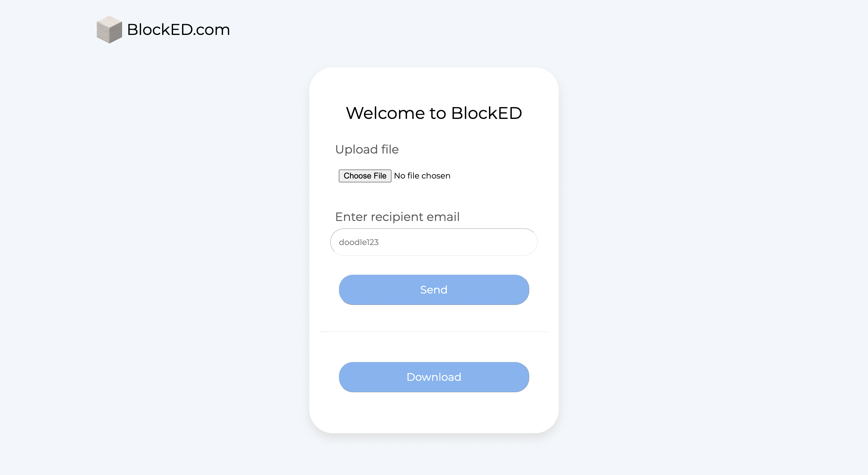The height and width of the screenshot is (475, 868).
Task: Click the No file chosen text
Action: pyautogui.click(x=422, y=175)
